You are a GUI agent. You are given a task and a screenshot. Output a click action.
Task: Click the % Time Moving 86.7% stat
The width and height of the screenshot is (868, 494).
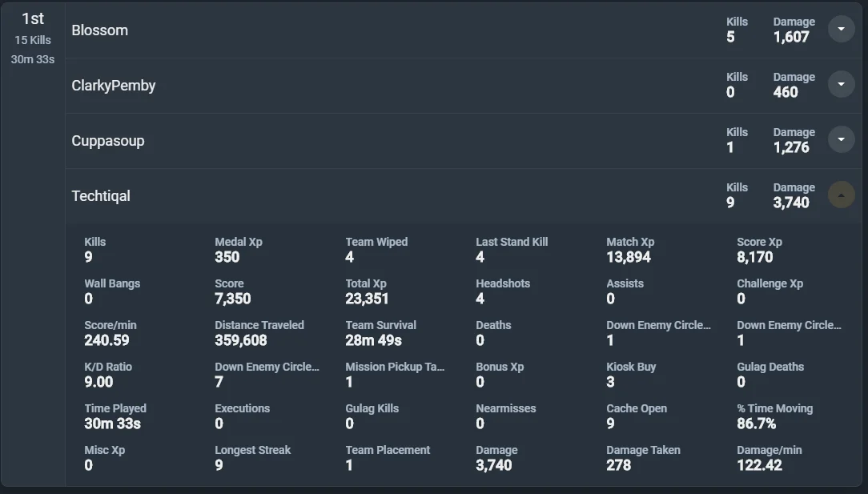(774, 416)
